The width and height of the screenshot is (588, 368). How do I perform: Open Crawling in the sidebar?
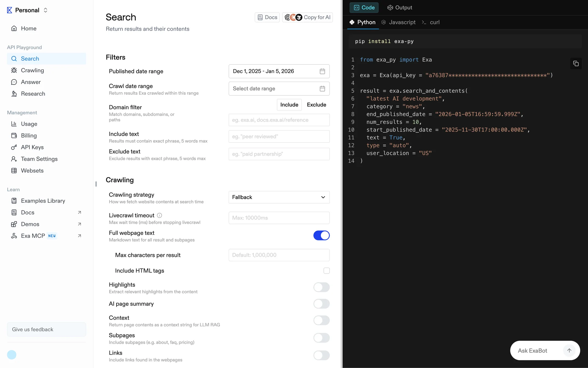tap(32, 70)
